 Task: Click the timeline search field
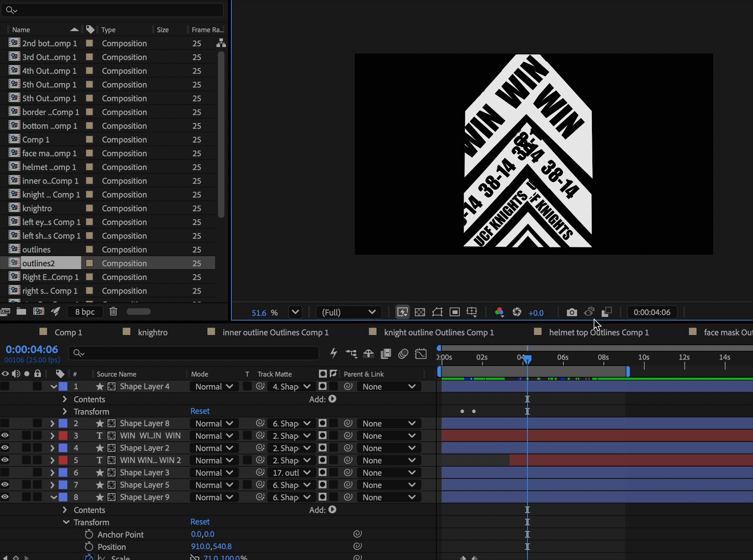(x=194, y=353)
